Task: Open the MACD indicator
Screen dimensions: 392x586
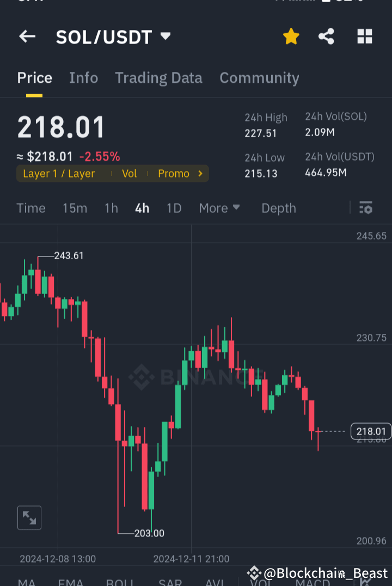Action: (x=313, y=582)
